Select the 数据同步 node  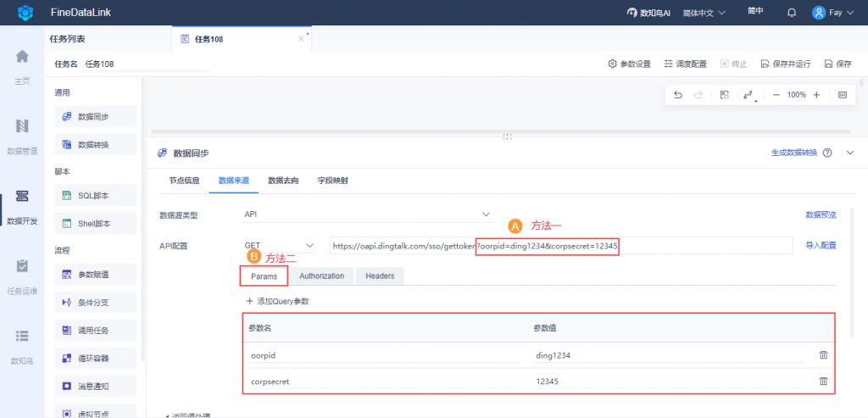95,117
